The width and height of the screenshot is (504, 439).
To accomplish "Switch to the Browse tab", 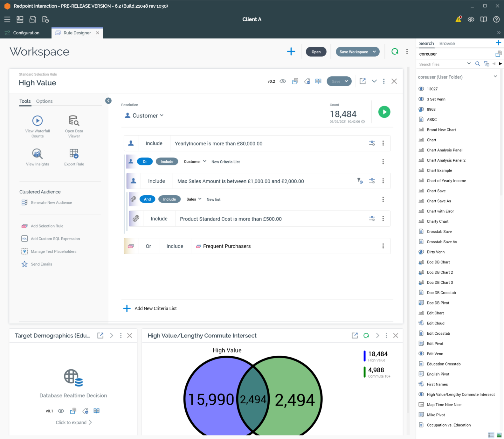I will click(447, 43).
